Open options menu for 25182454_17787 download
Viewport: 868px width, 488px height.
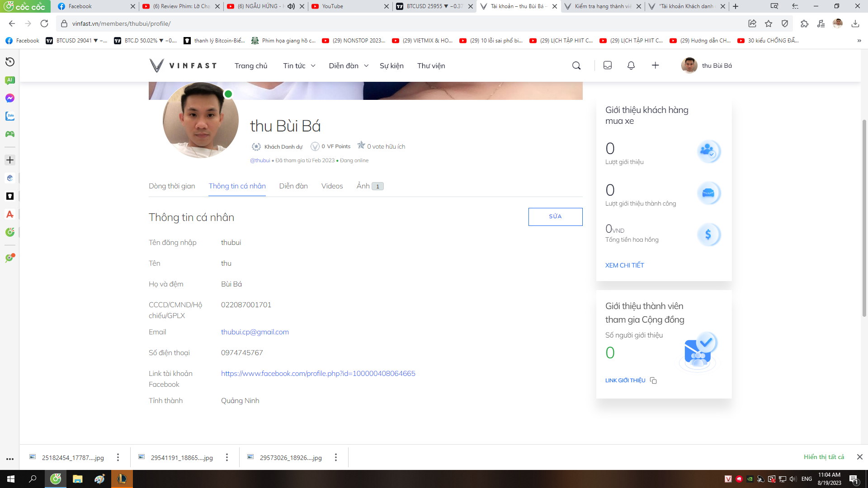118,457
